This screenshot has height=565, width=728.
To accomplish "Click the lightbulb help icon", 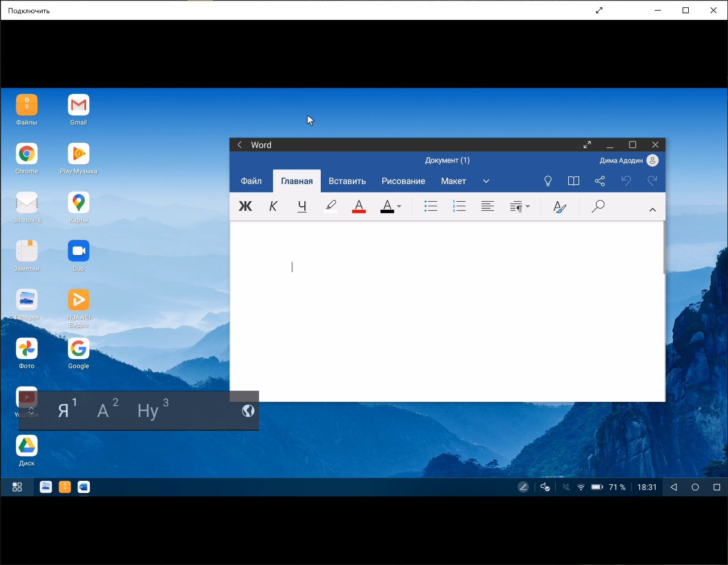I will click(x=548, y=181).
